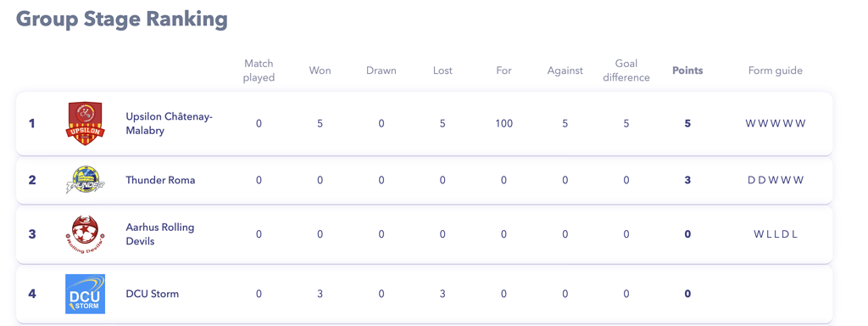This screenshot has height=326, width=868.
Task: Click the DCU Storm team logo
Action: (x=85, y=294)
